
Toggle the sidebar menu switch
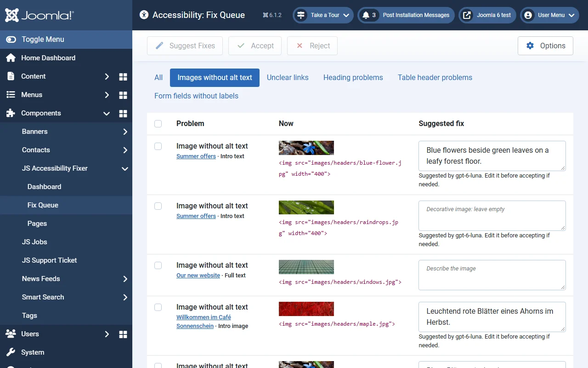click(x=11, y=40)
